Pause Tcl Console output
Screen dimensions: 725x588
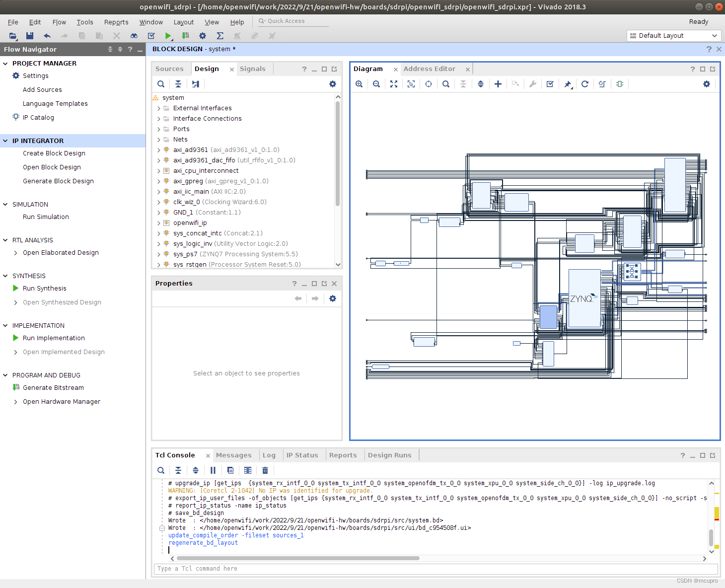[x=213, y=470]
